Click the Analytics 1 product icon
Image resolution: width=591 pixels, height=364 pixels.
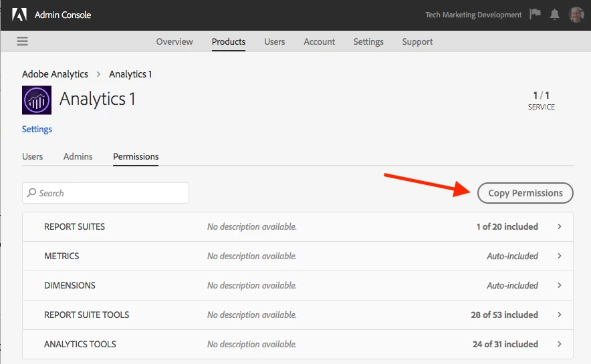[37, 100]
